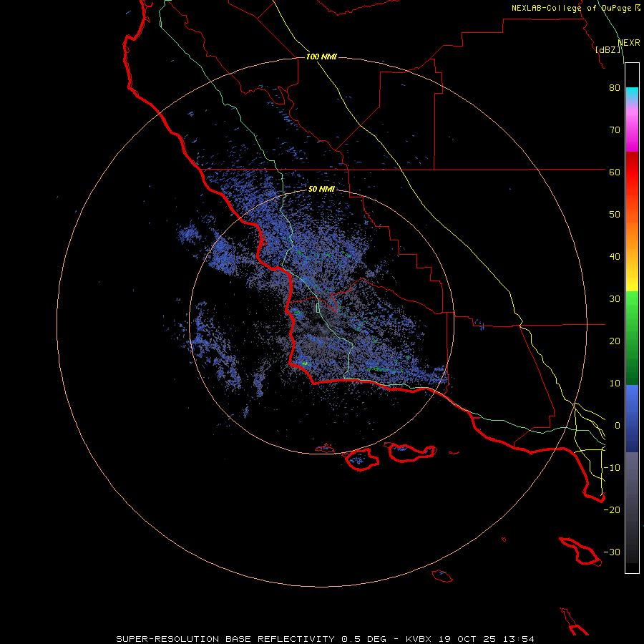Click the reflectivity color bar legend

tap(632, 318)
